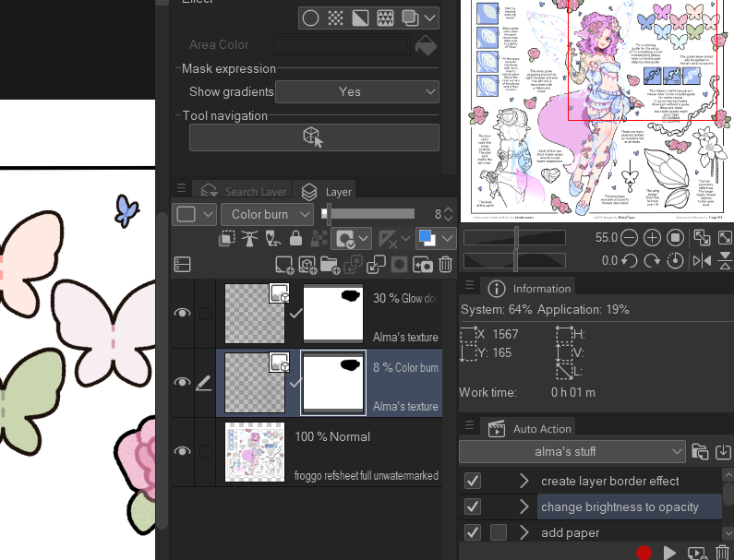734x560 pixels.
Task: Delete the selected auto action
Action: point(722,553)
